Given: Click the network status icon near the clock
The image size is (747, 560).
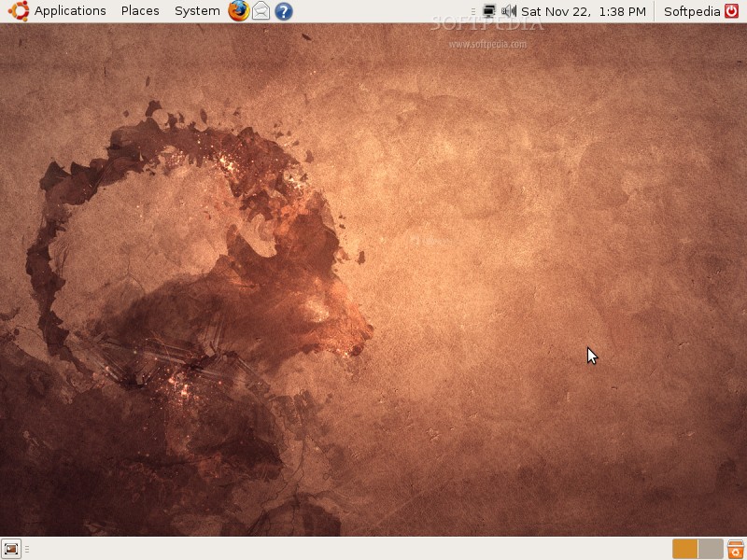Looking at the screenshot, I should click(488, 11).
